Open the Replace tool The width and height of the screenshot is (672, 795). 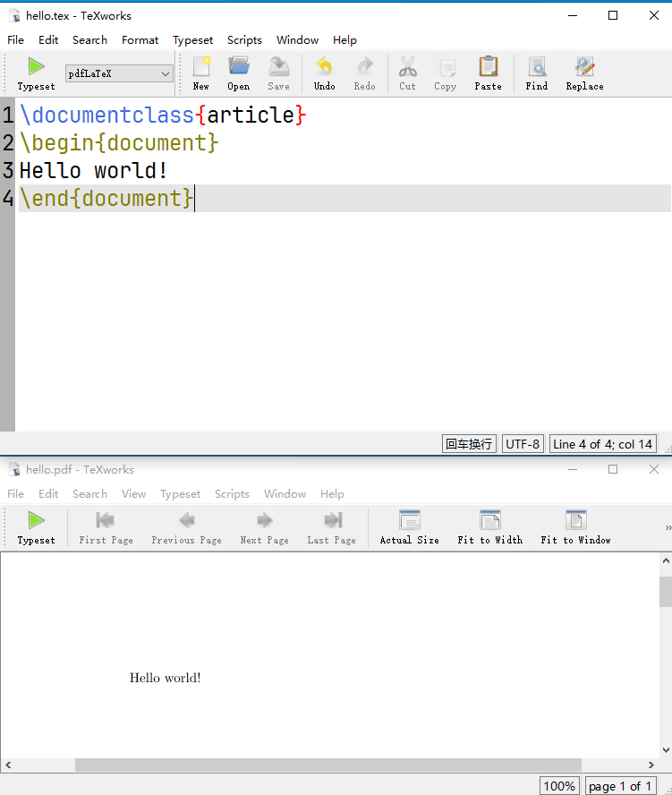point(585,74)
